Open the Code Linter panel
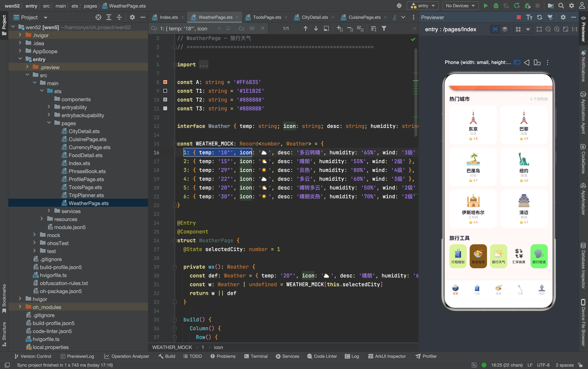The width and height of the screenshot is (588, 369). click(x=322, y=356)
